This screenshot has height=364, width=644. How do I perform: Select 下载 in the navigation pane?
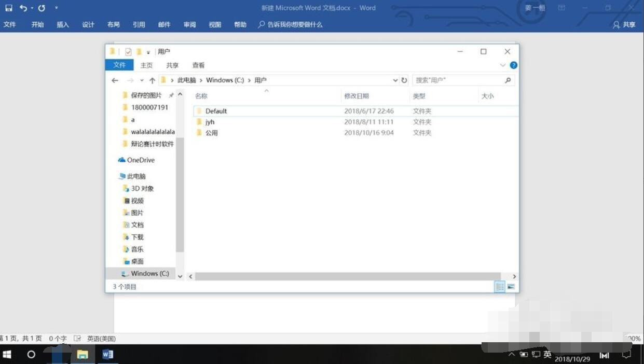coord(137,237)
